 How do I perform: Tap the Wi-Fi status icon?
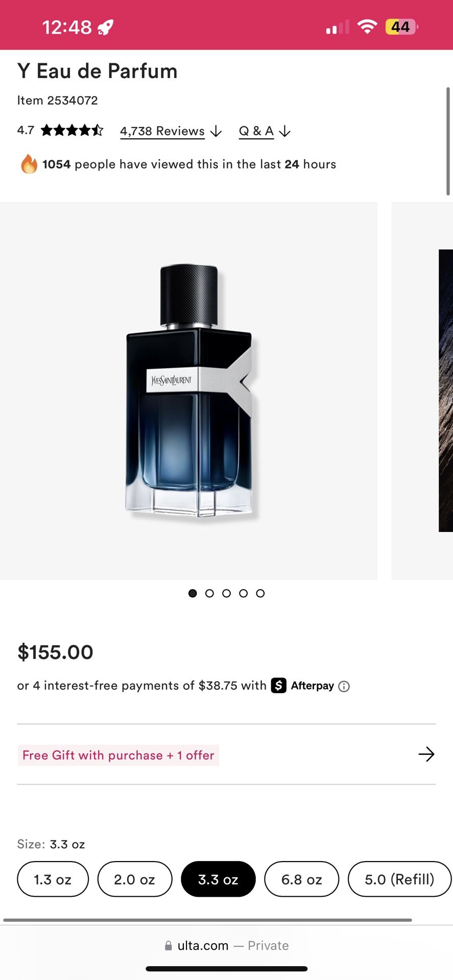click(x=367, y=27)
